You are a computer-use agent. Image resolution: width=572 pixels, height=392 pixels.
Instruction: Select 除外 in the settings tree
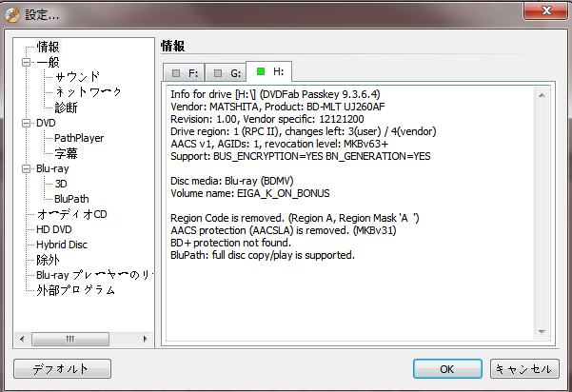tap(48, 260)
